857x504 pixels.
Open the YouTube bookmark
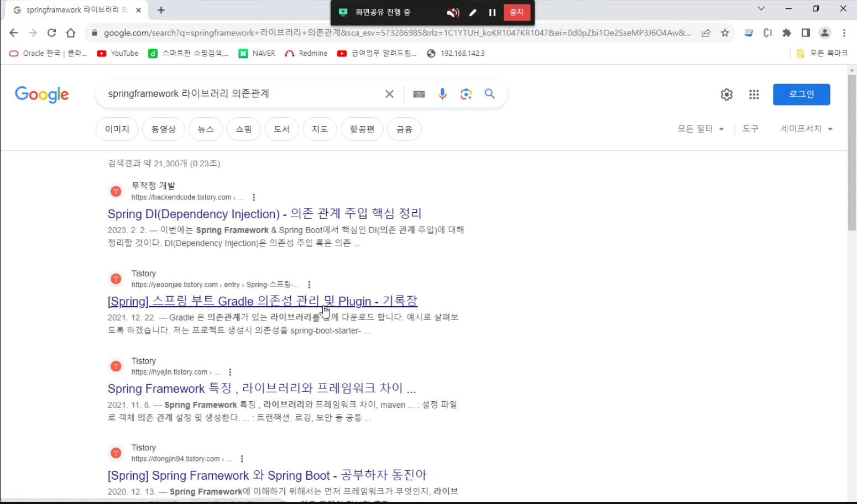click(x=118, y=53)
